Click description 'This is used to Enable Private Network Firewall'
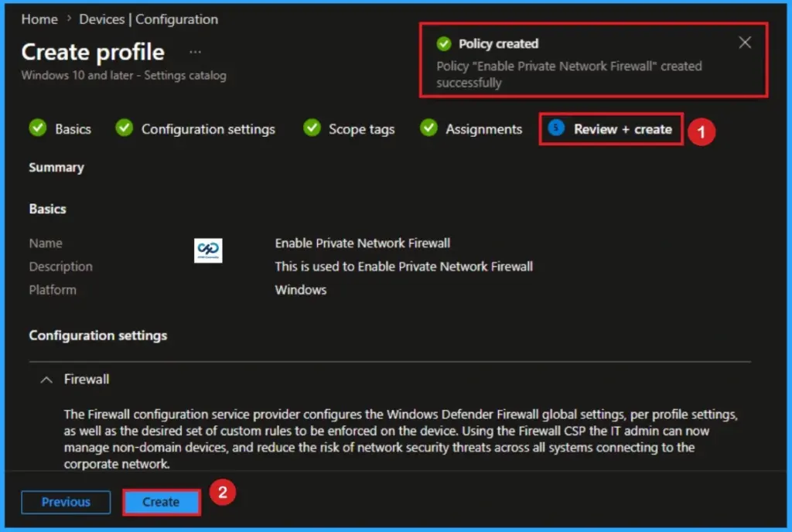Viewport: 792px width, 532px height. [404, 267]
